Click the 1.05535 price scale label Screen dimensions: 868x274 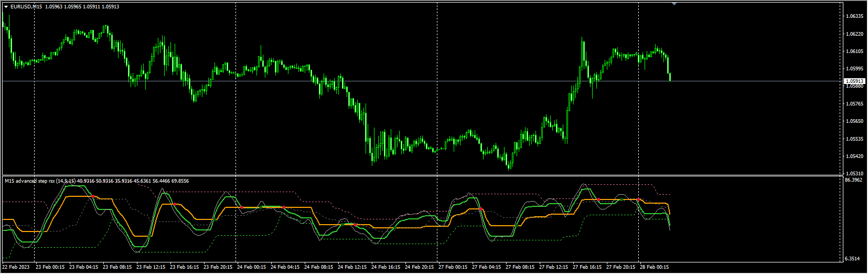(x=854, y=139)
